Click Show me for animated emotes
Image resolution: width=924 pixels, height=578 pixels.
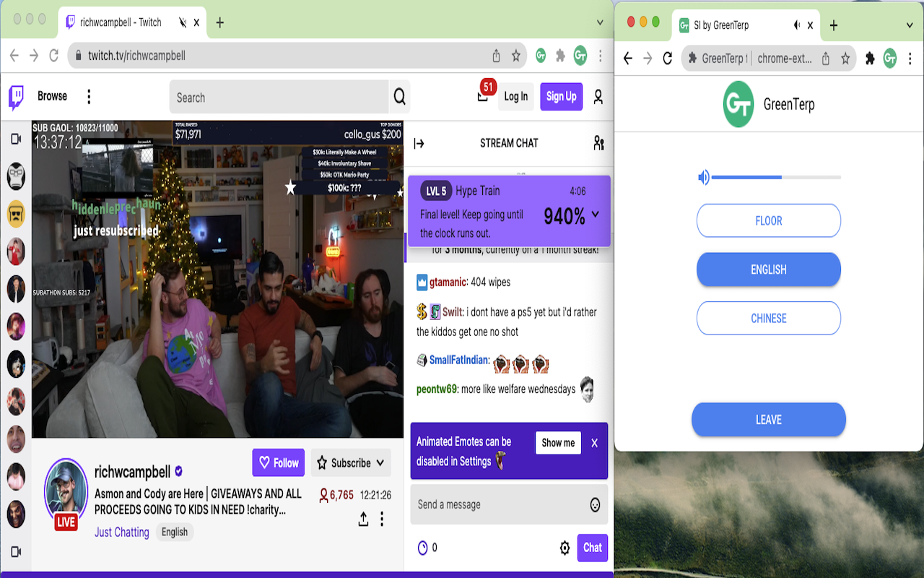(x=558, y=443)
